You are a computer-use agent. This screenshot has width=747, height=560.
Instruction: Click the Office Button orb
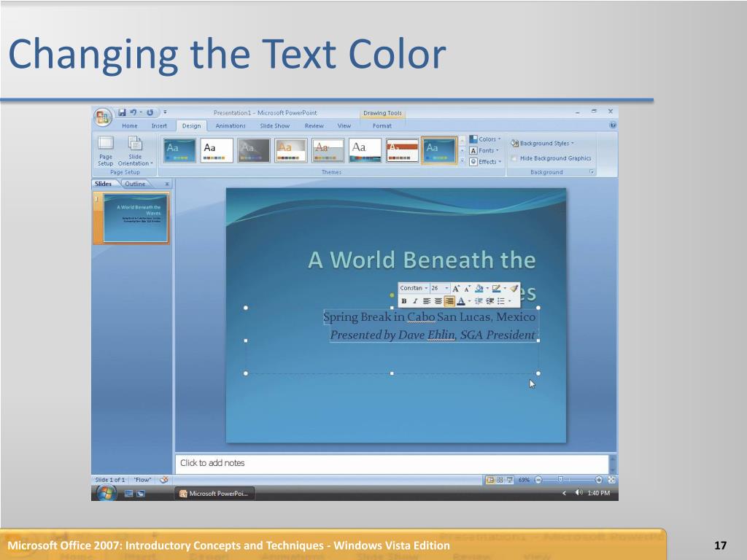[102, 117]
